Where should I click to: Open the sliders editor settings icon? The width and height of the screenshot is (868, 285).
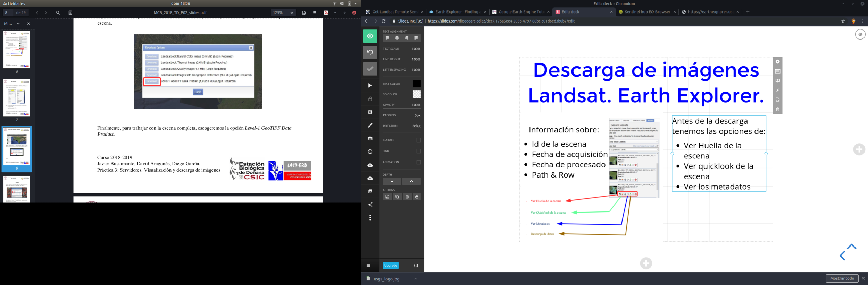point(416,265)
